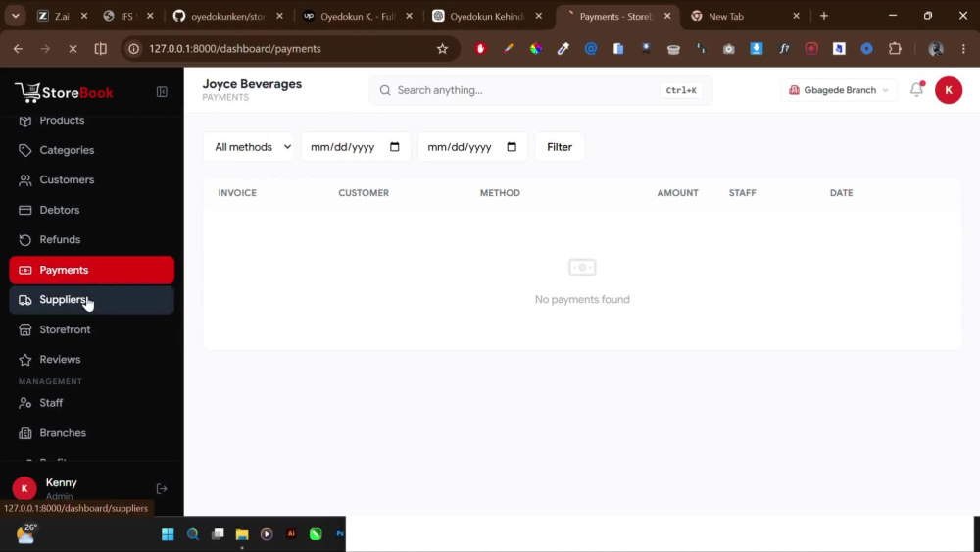The width and height of the screenshot is (980, 552).
Task: View site information icon in address bar
Action: (133, 49)
